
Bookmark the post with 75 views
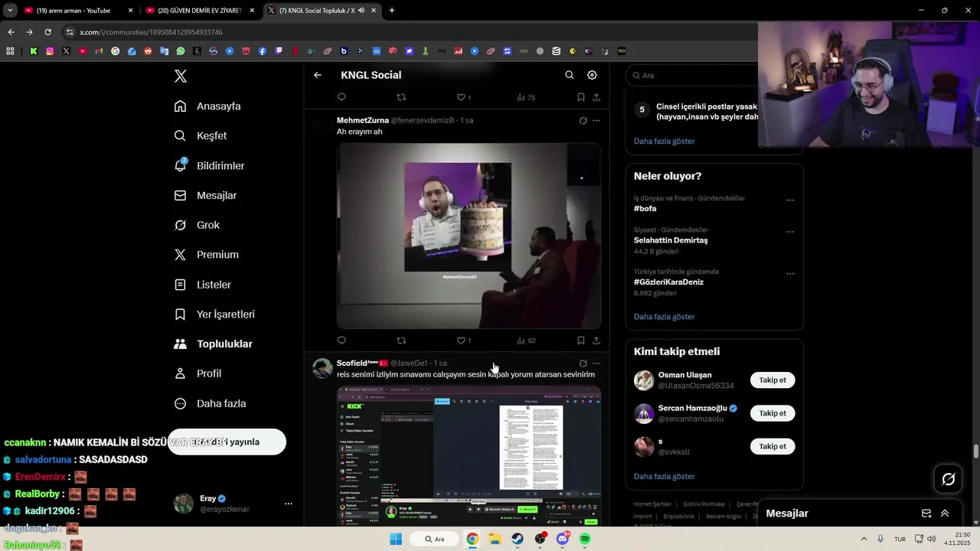581,97
